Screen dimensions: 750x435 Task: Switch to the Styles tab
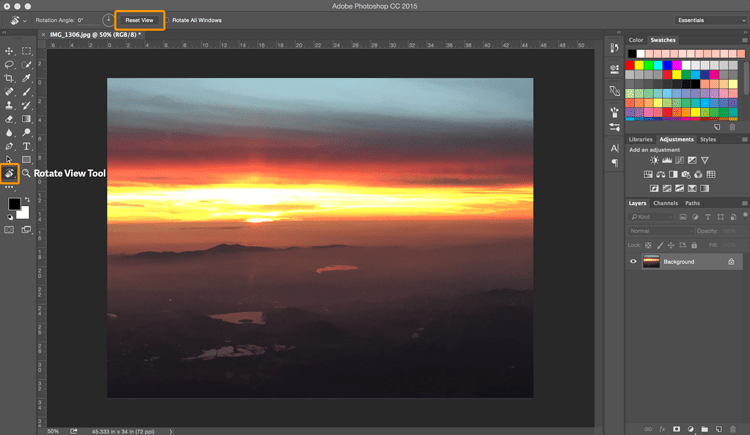click(x=708, y=139)
